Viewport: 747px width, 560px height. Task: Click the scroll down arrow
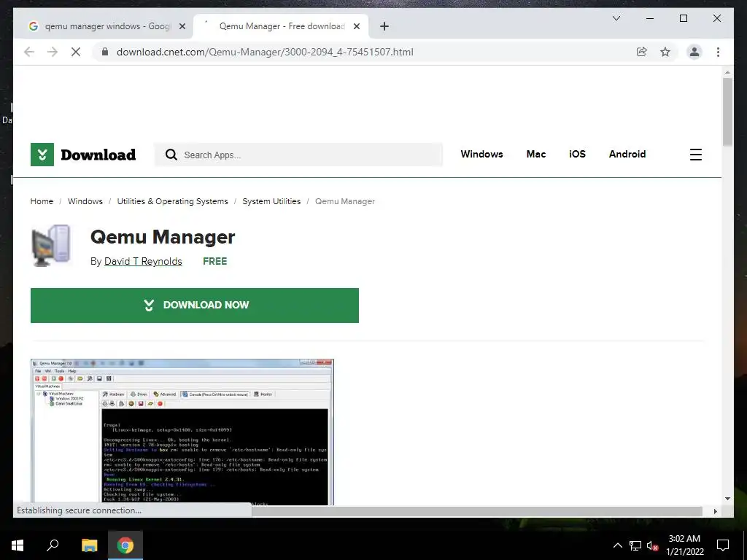click(727, 499)
